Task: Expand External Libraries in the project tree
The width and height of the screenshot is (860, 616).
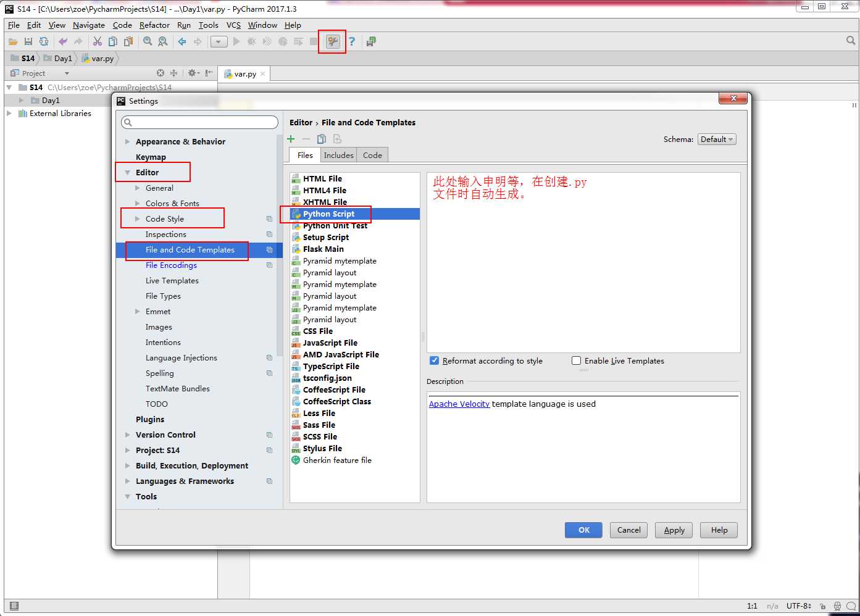Action: 9,113
